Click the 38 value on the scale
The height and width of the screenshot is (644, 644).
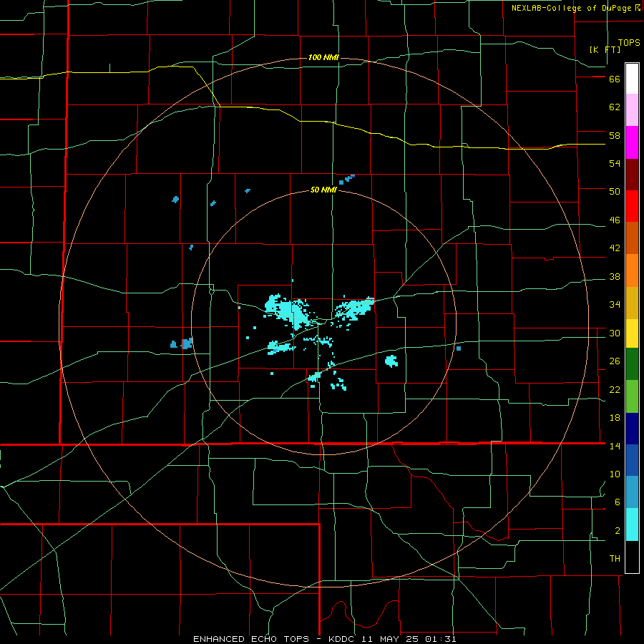pos(615,277)
